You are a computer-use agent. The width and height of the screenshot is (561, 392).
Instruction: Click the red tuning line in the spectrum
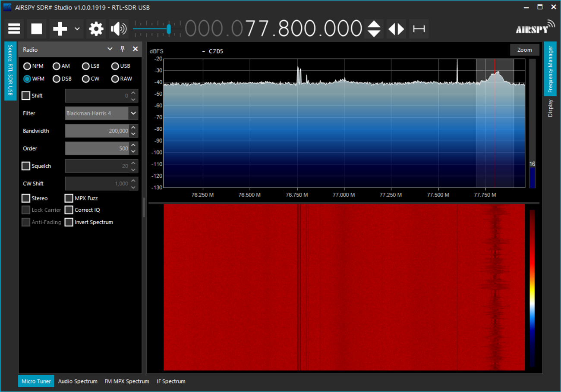click(x=495, y=123)
